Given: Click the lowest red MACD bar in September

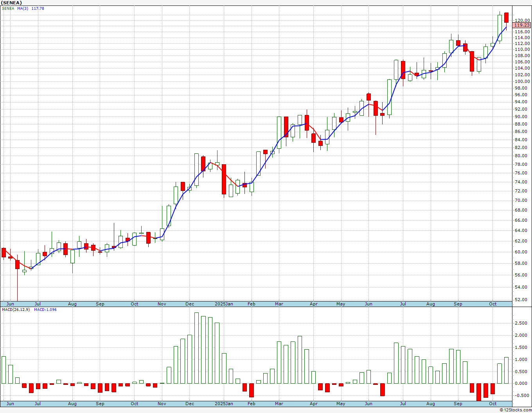Looking at the screenshot, I should 479,392.
